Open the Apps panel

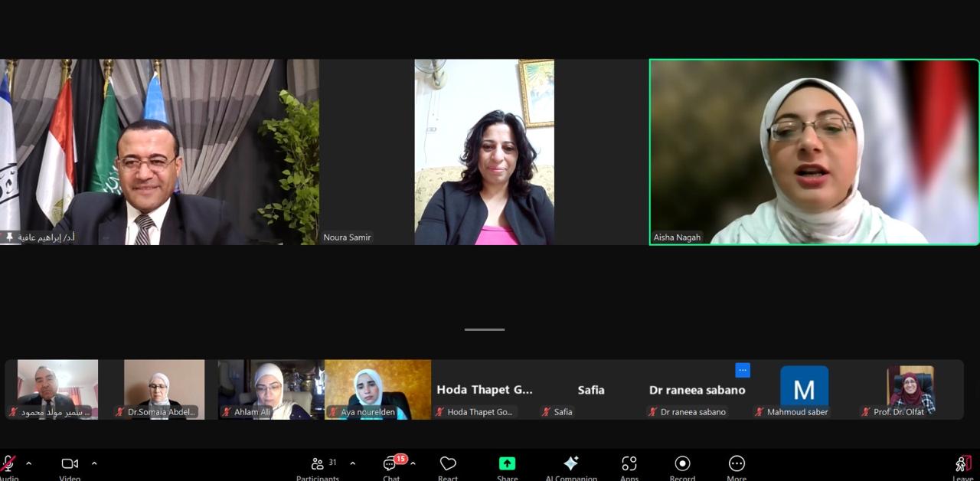(x=629, y=464)
